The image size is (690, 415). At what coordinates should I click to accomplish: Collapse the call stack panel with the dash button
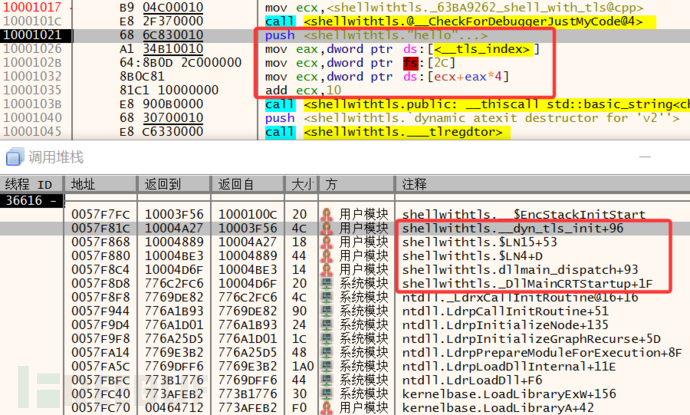645,157
